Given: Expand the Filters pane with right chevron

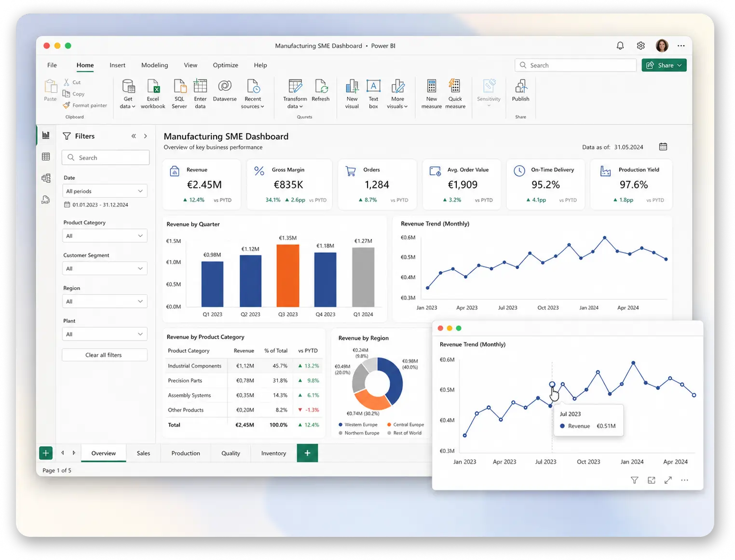Looking at the screenshot, I should tap(146, 136).
